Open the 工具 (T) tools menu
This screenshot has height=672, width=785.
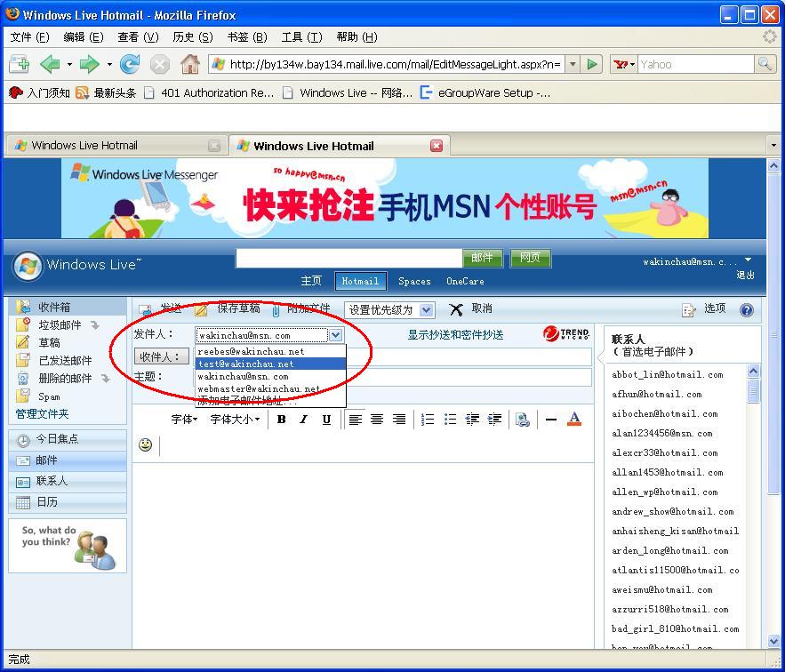click(301, 37)
